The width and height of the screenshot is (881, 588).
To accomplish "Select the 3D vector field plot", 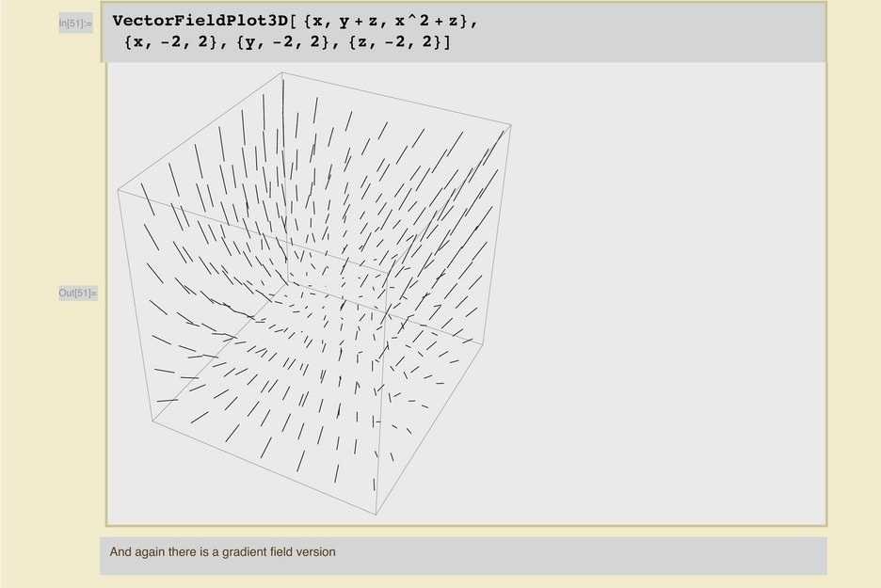I will [x=311, y=292].
